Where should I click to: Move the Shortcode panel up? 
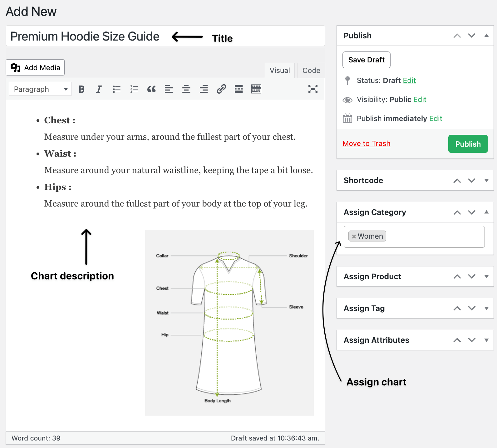point(457,180)
